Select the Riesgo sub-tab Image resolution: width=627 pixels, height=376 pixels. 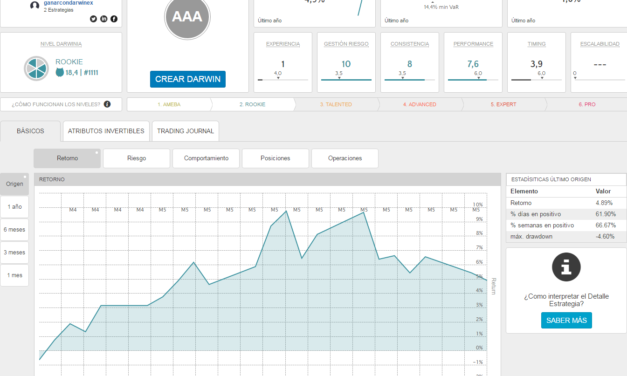click(137, 158)
